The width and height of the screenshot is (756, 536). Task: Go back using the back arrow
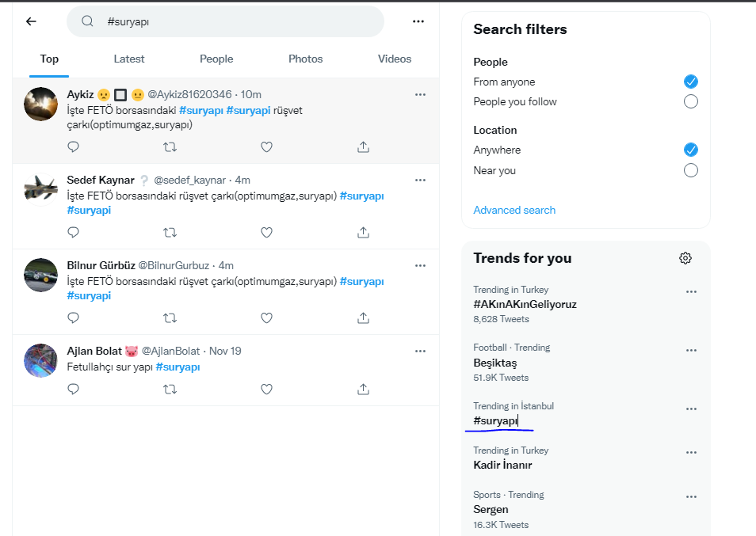[x=32, y=21]
